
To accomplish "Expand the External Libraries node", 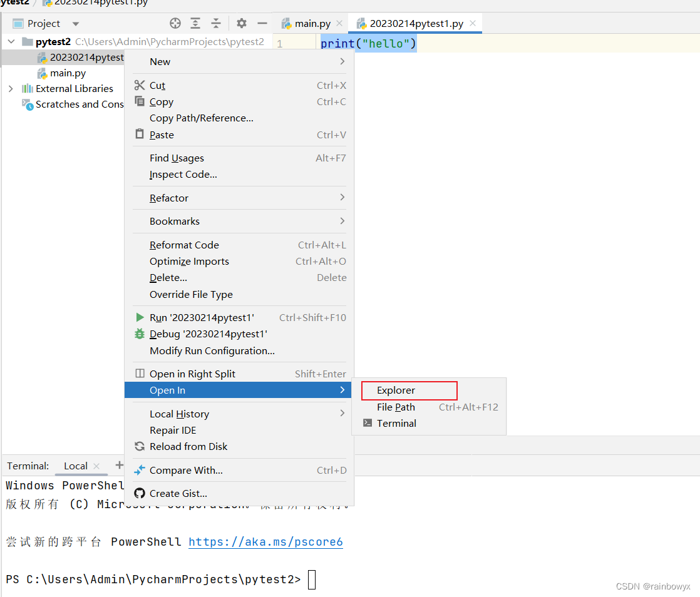I will tap(9, 88).
